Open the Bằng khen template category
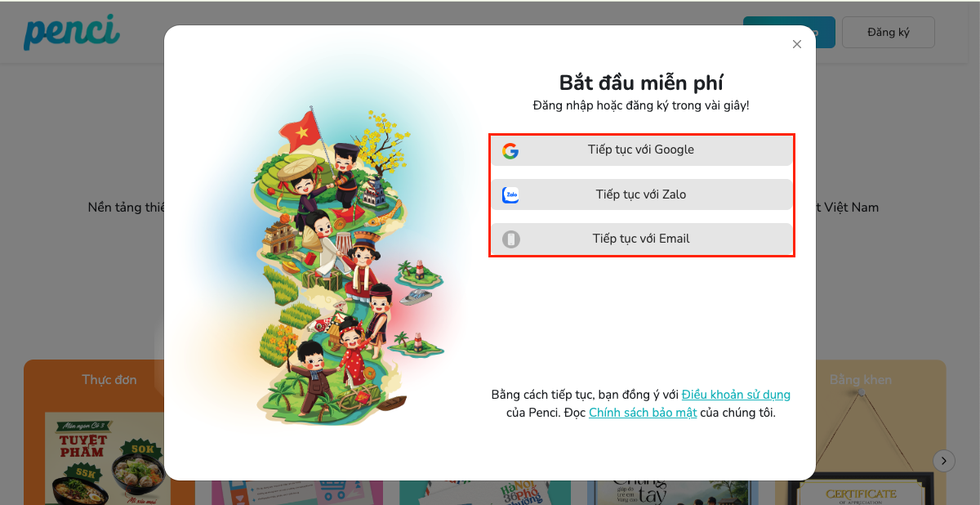Screen dimensions: 980x505 861,380
